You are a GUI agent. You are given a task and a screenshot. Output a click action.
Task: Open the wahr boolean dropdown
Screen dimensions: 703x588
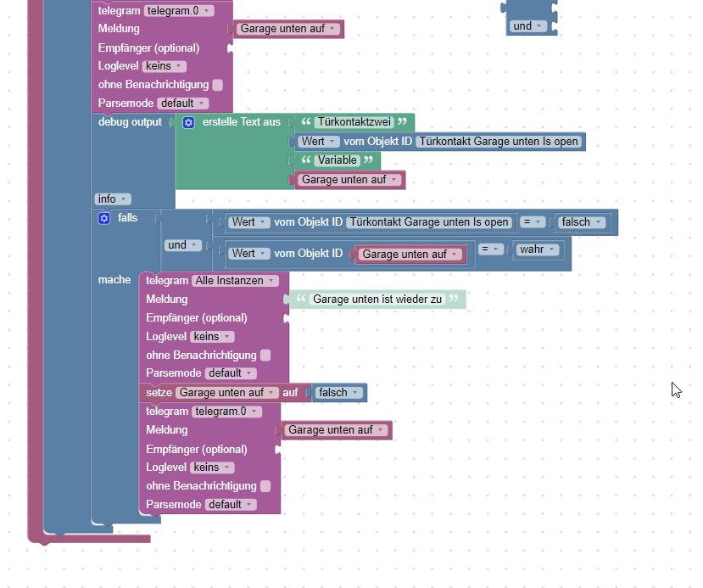point(538,249)
